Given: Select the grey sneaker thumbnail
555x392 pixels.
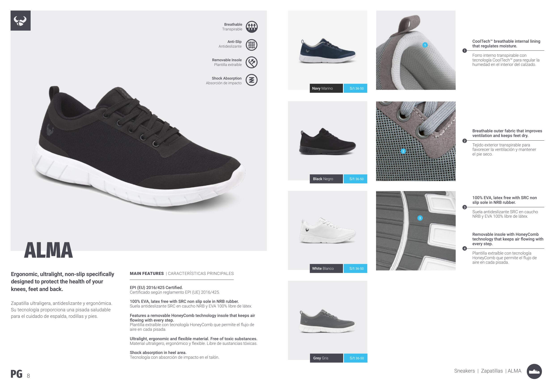Looking at the screenshot, I should pos(327,321).
